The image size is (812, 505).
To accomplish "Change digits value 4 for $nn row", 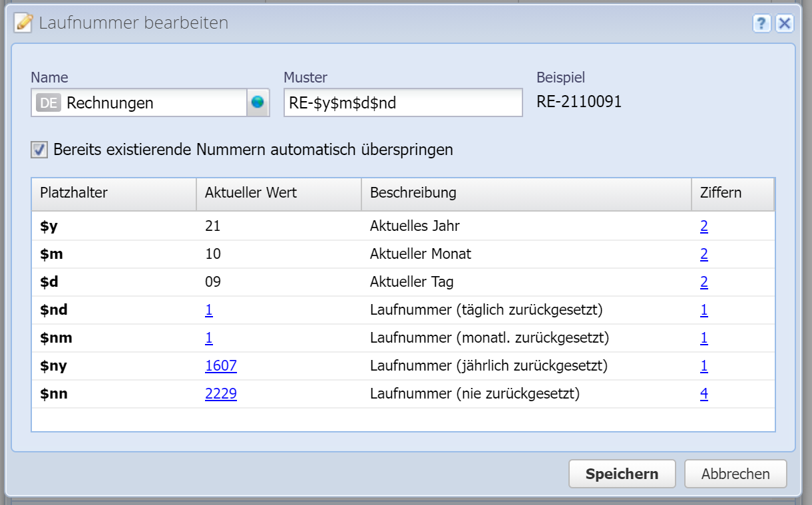I will coord(704,394).
